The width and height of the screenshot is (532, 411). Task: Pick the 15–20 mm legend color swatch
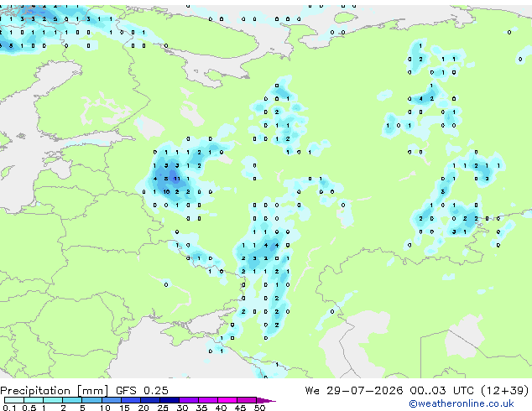point(130,400)
